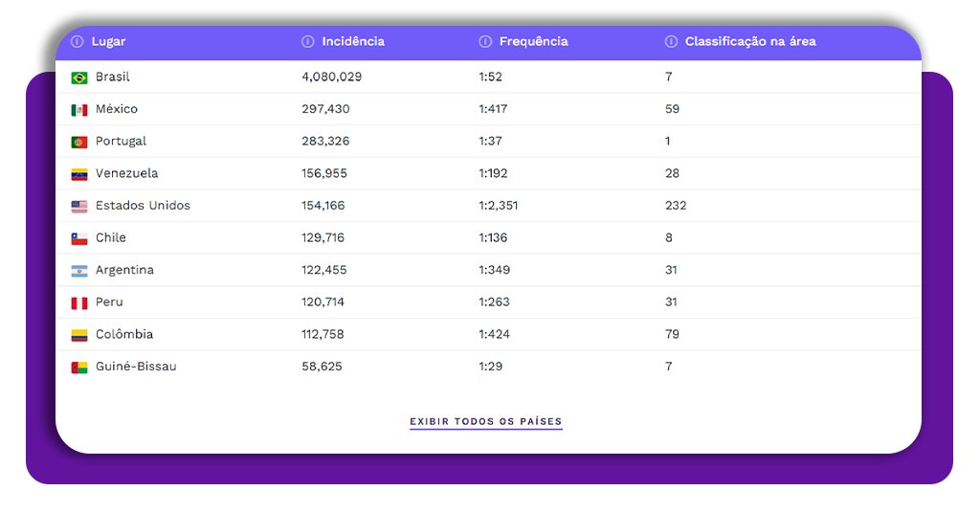This screenshot has width=980, height=513.
Task: Click the info icon beside Lugar
Action: pyautogui.click(x=78, y=42)
